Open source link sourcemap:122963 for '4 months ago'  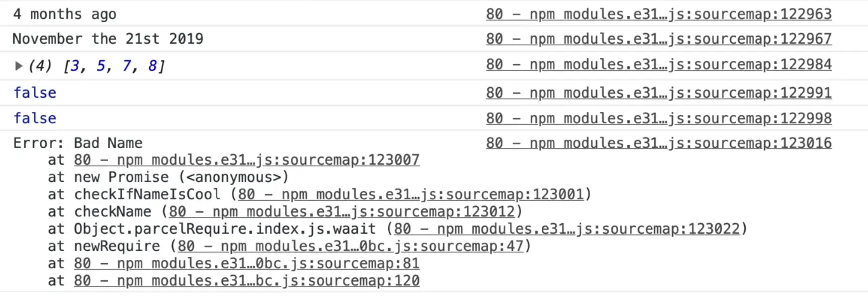point(658,14)
